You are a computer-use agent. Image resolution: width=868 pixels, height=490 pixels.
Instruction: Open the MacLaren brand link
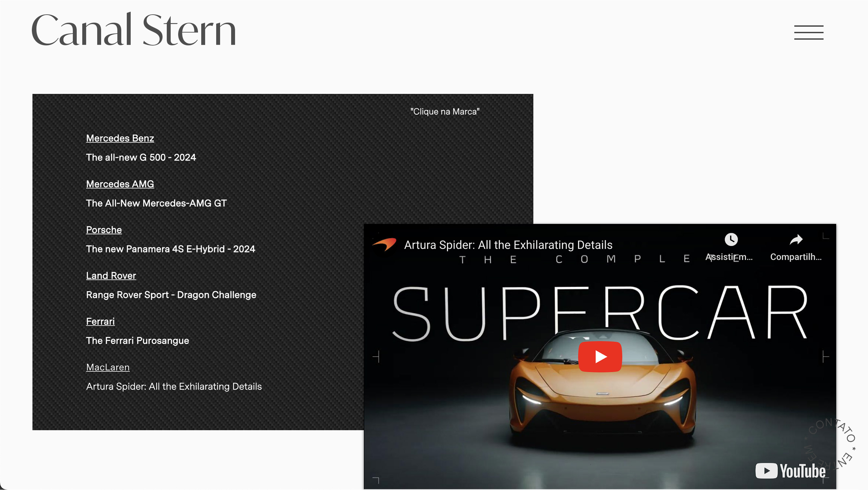click(108, 368)
